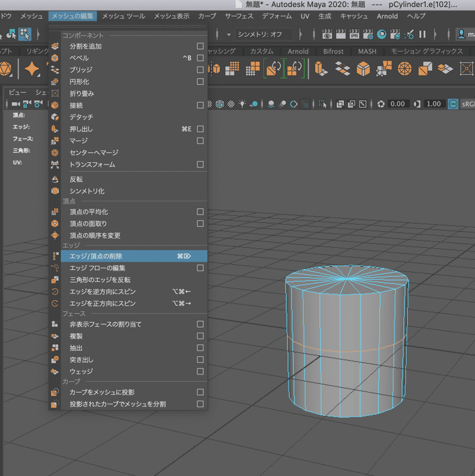Toggle color management ON button

453,104
